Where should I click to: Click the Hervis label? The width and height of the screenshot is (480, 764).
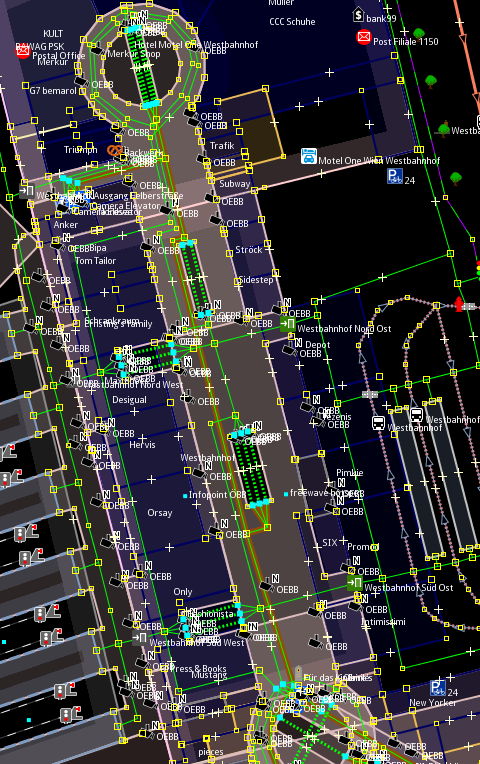pos(142,445)
